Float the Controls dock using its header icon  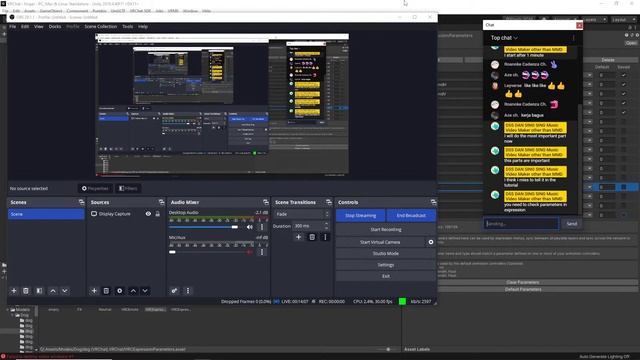pos(433,202)
